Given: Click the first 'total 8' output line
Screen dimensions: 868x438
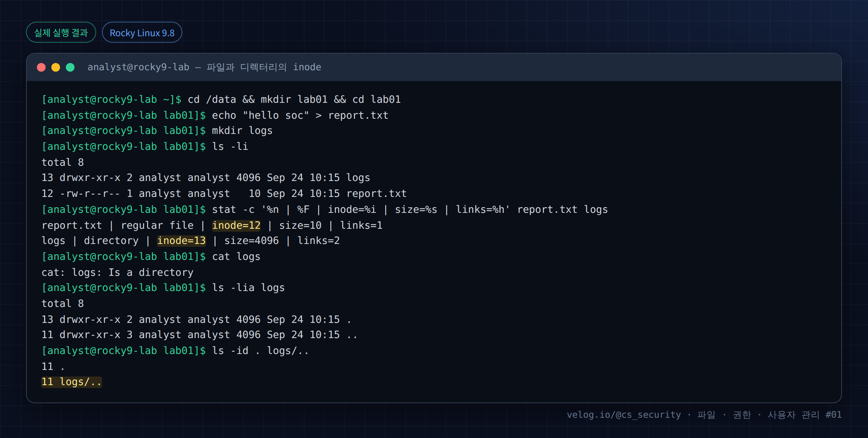Looking at the screenshot, I should 63,162.
